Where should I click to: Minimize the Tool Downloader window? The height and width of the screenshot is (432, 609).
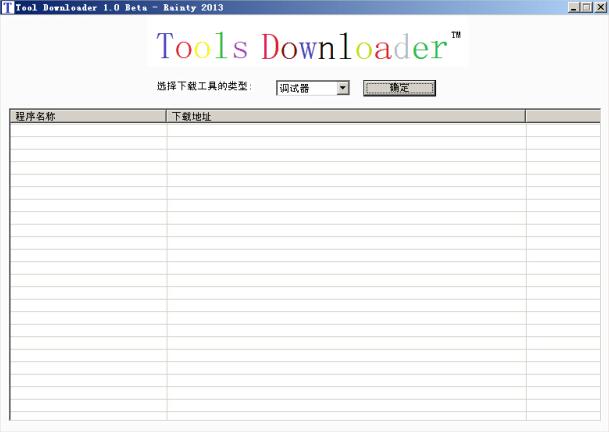(573, 7)
